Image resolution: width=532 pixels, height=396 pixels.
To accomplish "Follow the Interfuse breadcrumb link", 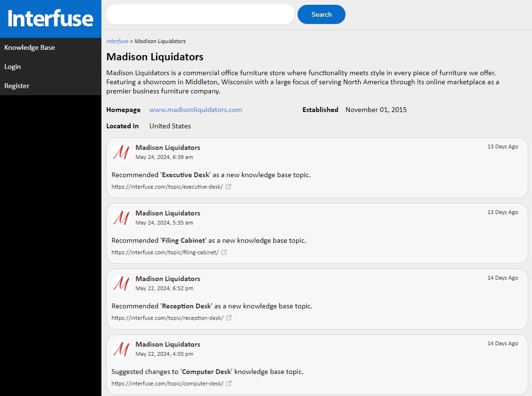I will tap(117, 41).
